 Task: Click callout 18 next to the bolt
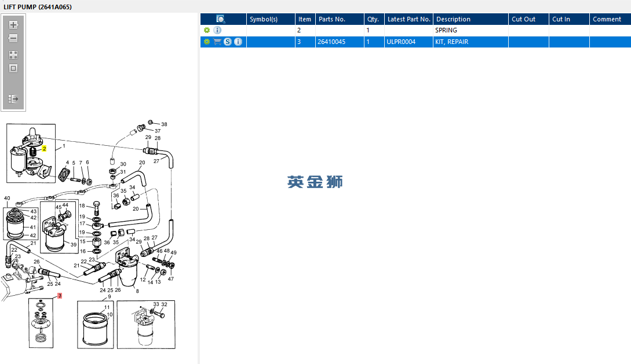(x=82, y=205)
